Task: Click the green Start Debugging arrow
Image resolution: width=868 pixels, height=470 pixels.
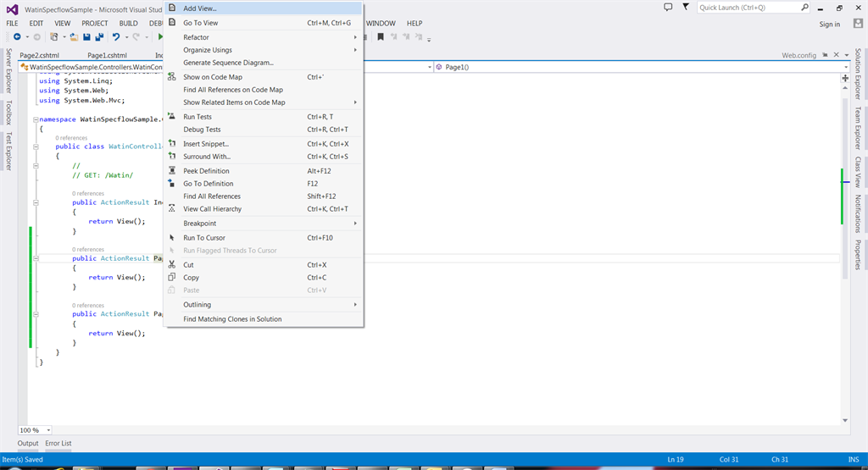Action: (x=160, y=37)
